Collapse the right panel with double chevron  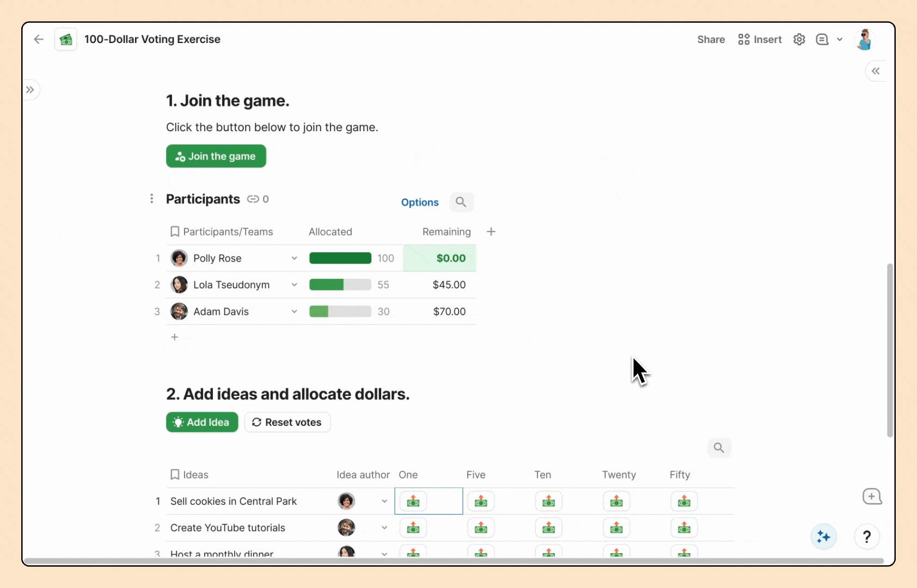(x=876, y=71)
